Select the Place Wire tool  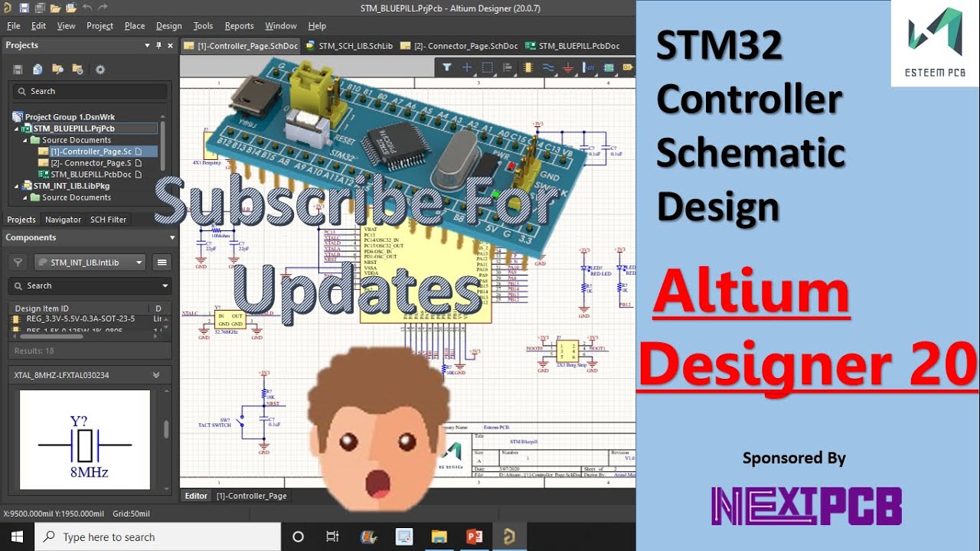click(x=548, y=67)
